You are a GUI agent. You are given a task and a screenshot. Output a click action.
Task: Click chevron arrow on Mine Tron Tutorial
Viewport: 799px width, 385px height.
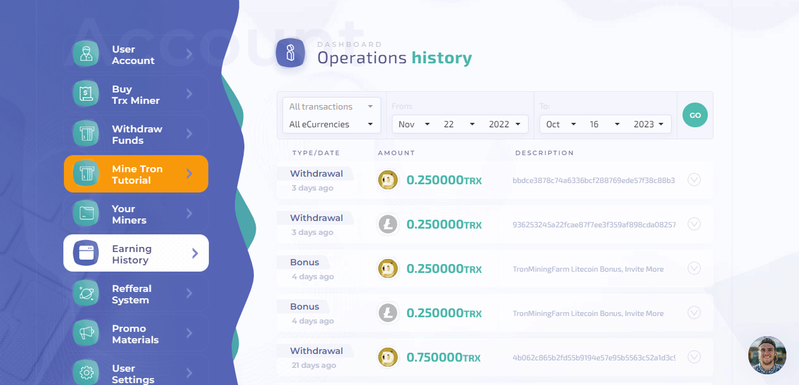[189, 174]
